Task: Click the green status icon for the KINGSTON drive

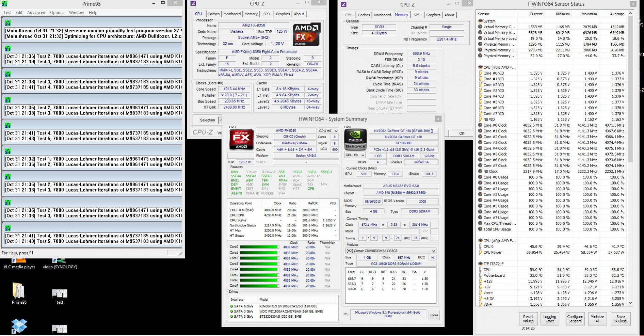Action: coord(232,306)
